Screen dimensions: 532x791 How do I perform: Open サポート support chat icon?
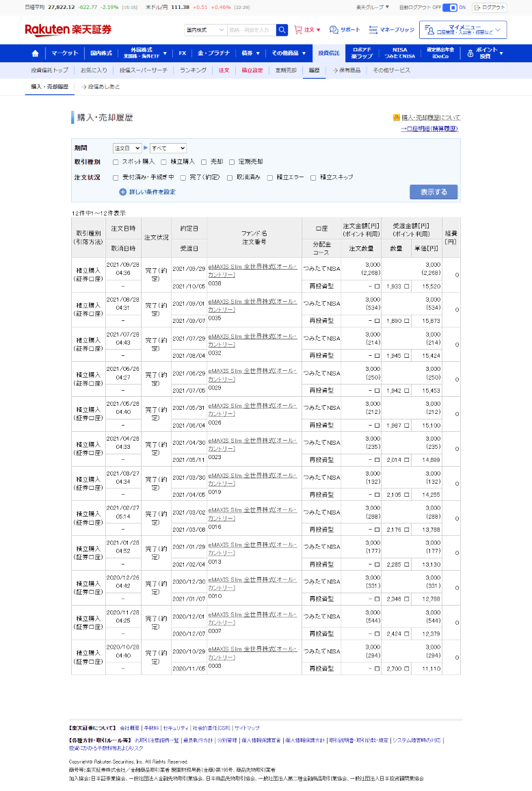[x=334, y=29]
